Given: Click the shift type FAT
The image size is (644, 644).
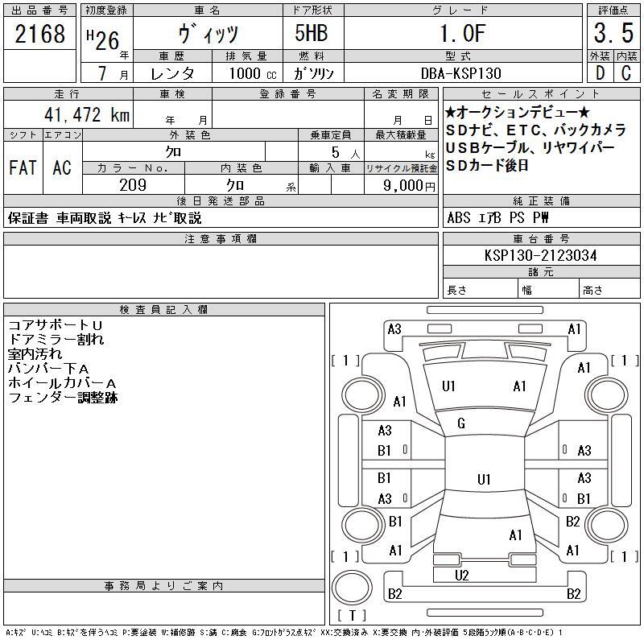Looking at the screenshot, I should pos(23,167).
